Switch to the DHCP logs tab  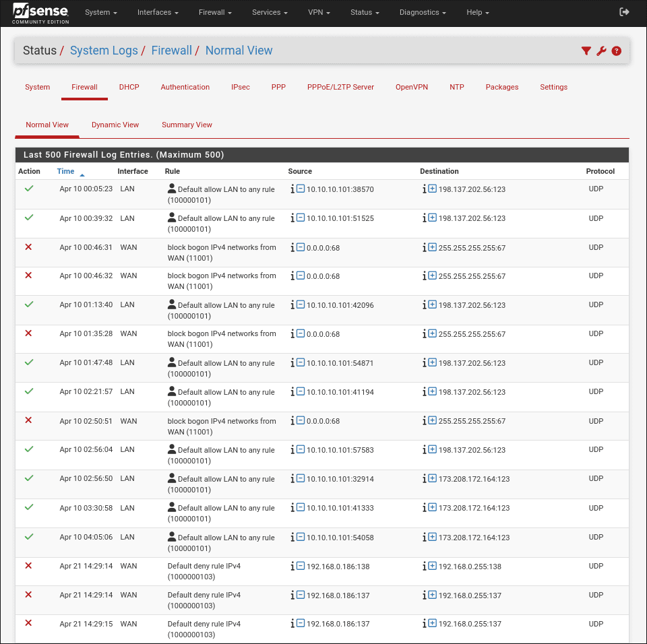click(x=129, y=87)
